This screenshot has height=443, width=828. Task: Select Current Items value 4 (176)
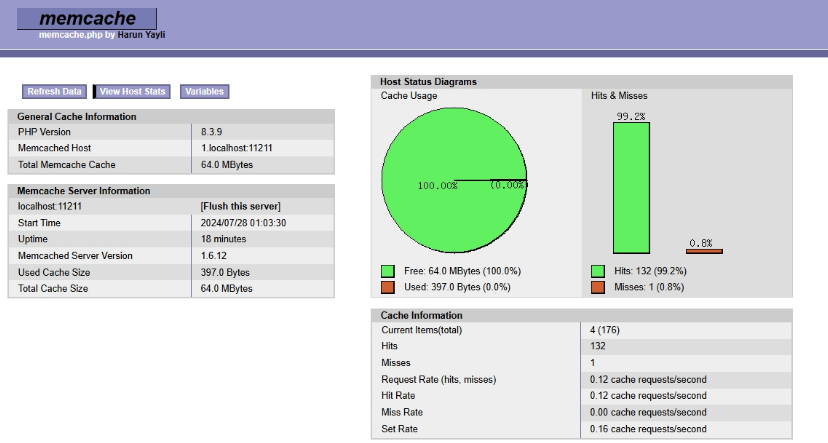(x=605, y=330)
